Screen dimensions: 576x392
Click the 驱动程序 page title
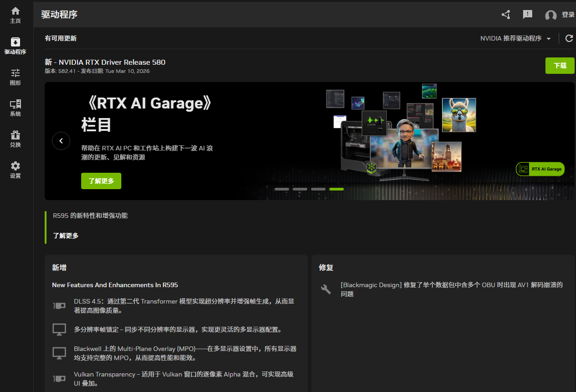[59, 15]
